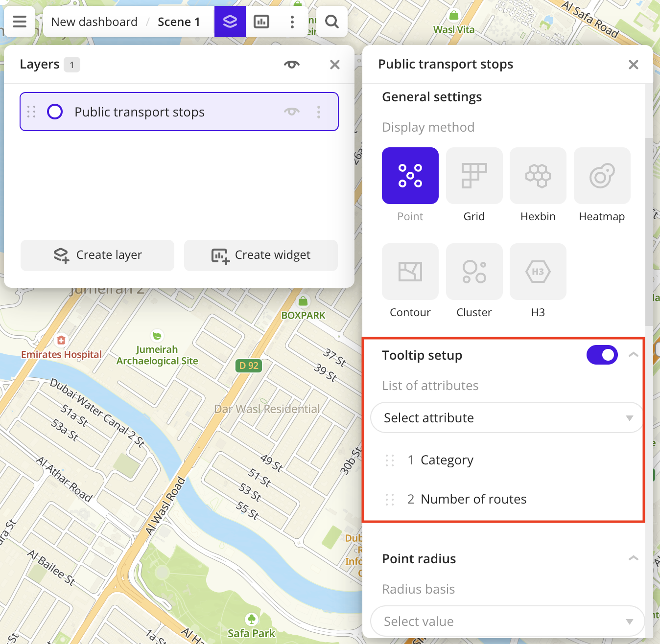Open the Select attribute dropdown
Screen dimensions: 660x644
(507, 417)
